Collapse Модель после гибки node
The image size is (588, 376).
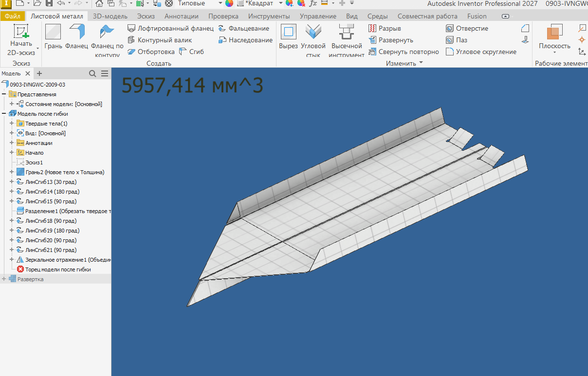pyautogui.click(x=4, y=114)
